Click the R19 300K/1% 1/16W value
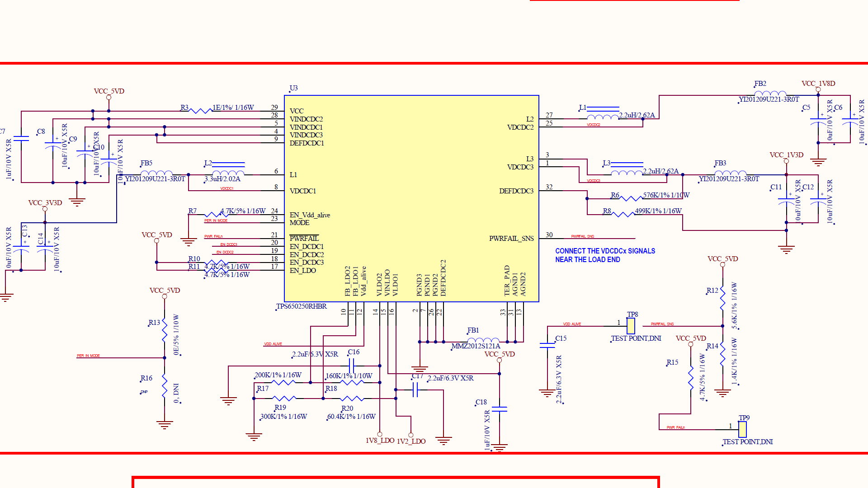The width and height of the screenshot is (868, 488). click(x=283, y=417)
